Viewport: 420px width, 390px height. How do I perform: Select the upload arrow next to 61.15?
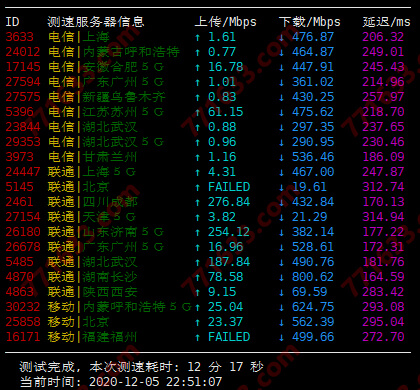pos(198,112)
